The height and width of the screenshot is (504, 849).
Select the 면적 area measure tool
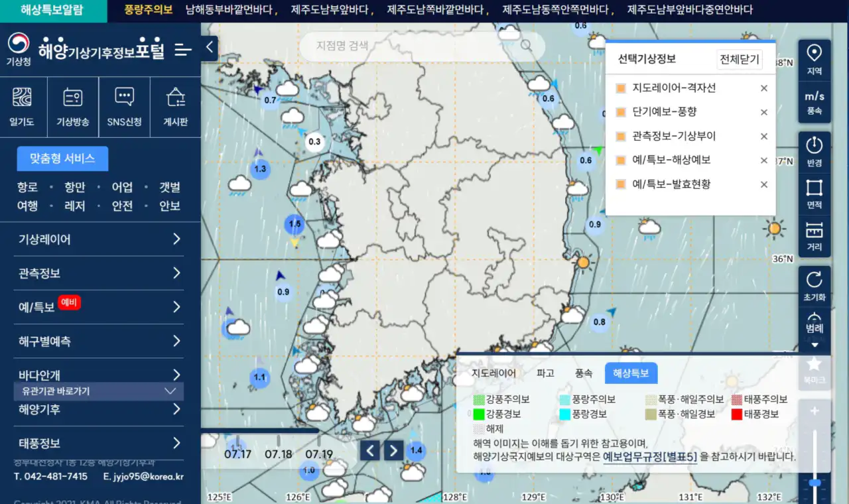click(815, 194)
